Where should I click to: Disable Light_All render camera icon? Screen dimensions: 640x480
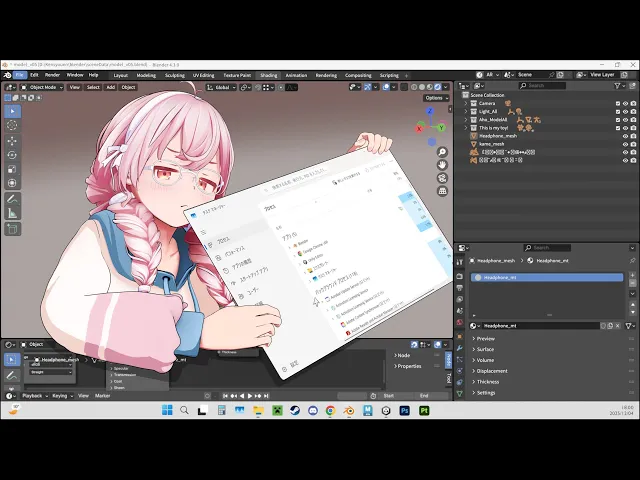click(633, 112)
